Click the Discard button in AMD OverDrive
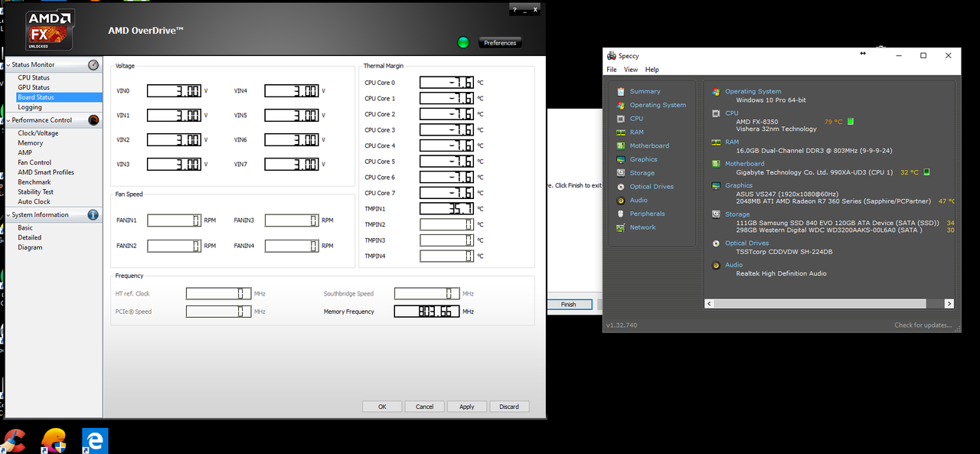Viewport: 980px width, 454px height. [509, 407]
